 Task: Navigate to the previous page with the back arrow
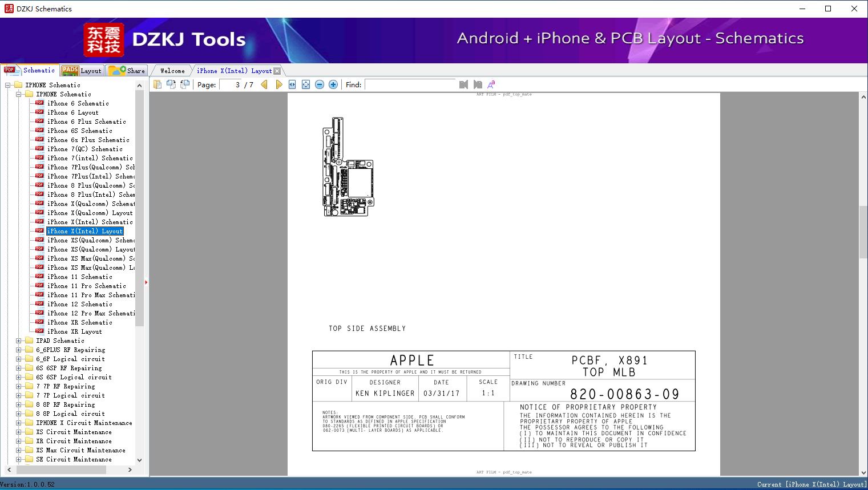pyautogui.click(x=264, y=84)
